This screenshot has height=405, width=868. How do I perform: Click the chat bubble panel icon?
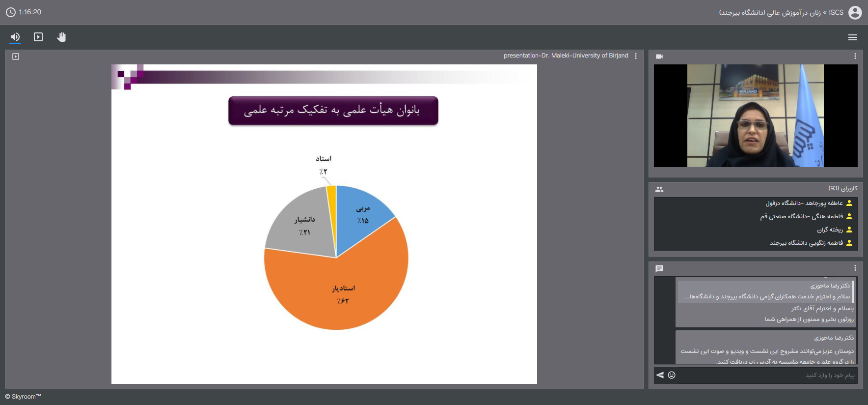click(659, 269)
